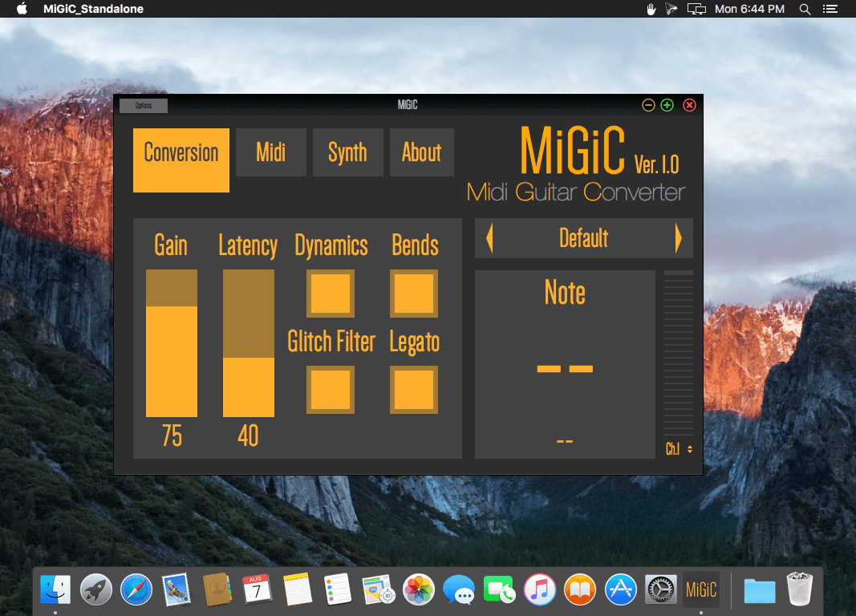856x616 pixels.
Task: Open Finder from the Dock
Action: click(x=55, y=590)
